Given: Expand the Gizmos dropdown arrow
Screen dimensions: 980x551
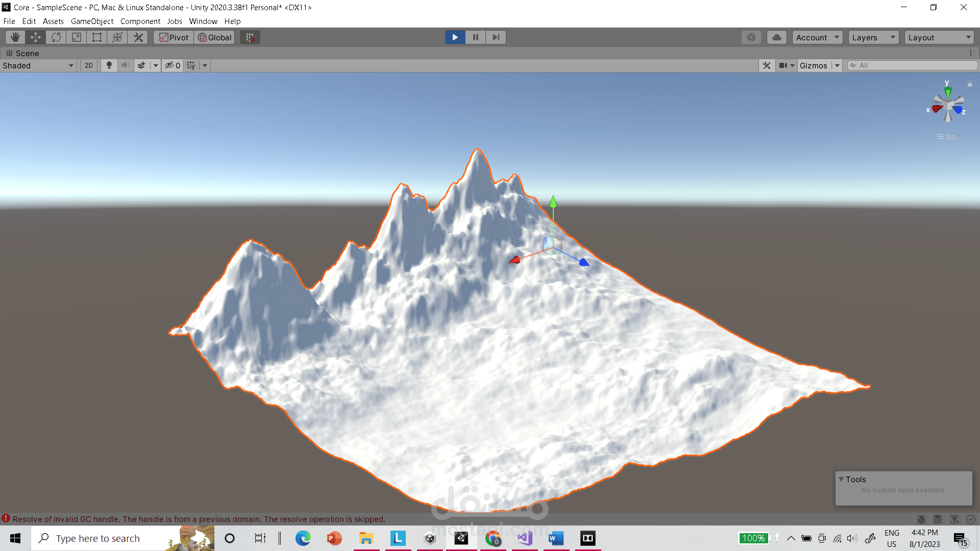Looking at the screenshot, I should [x=837, y=65].
